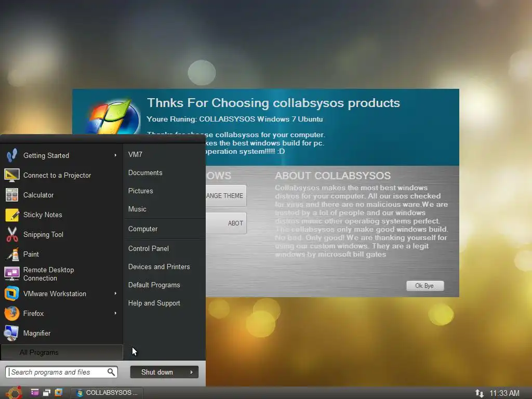Select the COLLABSYSOS taskbar window button
The image size is (532, 399).
pyautogui.click(x=107, y=393)
